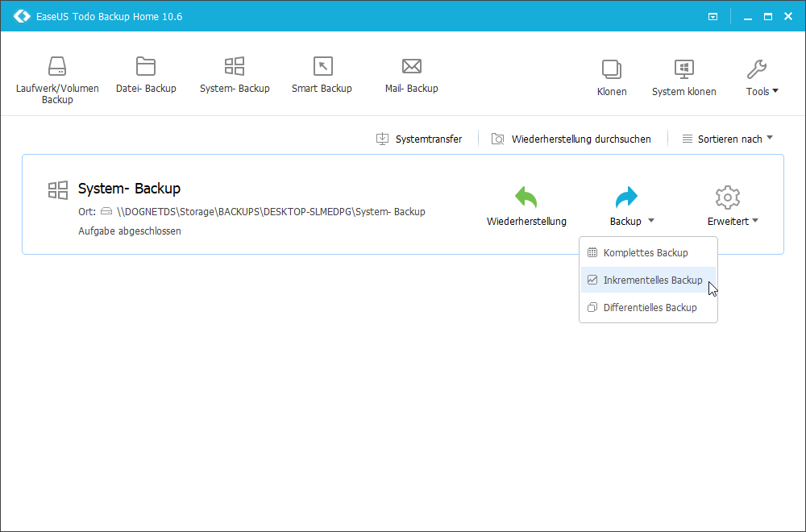The width and height of the screenshot is (806, 532).
Task: Open Wiederherstellung durchsuchen
Action: coord(581,139)
